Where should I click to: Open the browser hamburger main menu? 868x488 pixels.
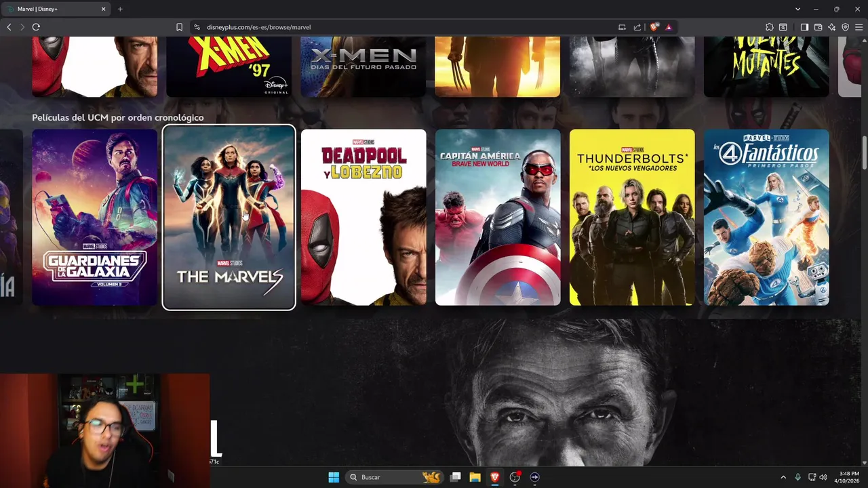click(859, 27)
